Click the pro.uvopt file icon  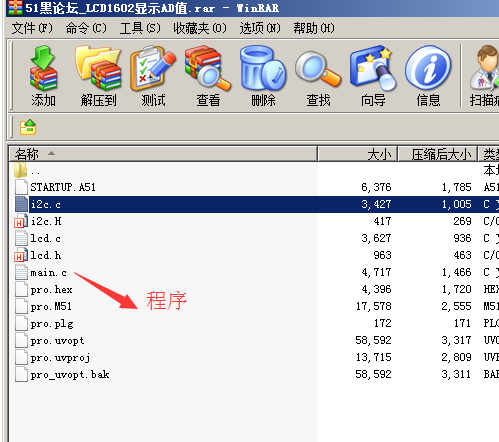click(x=21, y=340)
